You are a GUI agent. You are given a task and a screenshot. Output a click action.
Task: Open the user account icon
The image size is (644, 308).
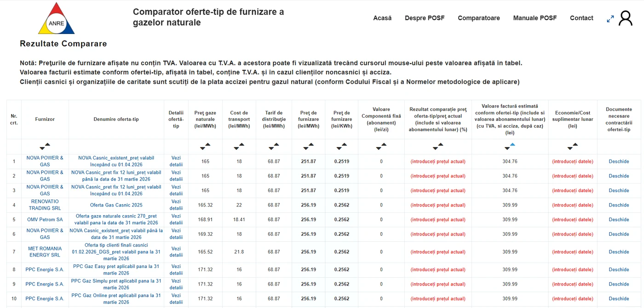[626, 18]
